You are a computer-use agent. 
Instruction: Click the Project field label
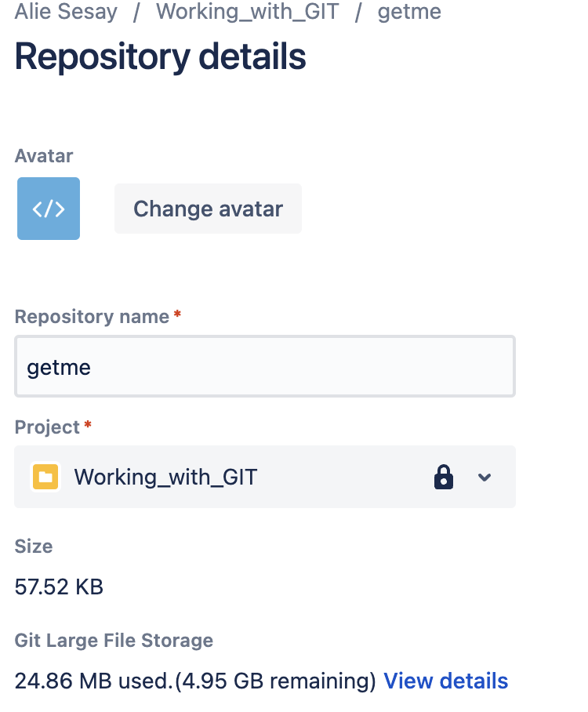pyautogui.click(x=47, y=427)
